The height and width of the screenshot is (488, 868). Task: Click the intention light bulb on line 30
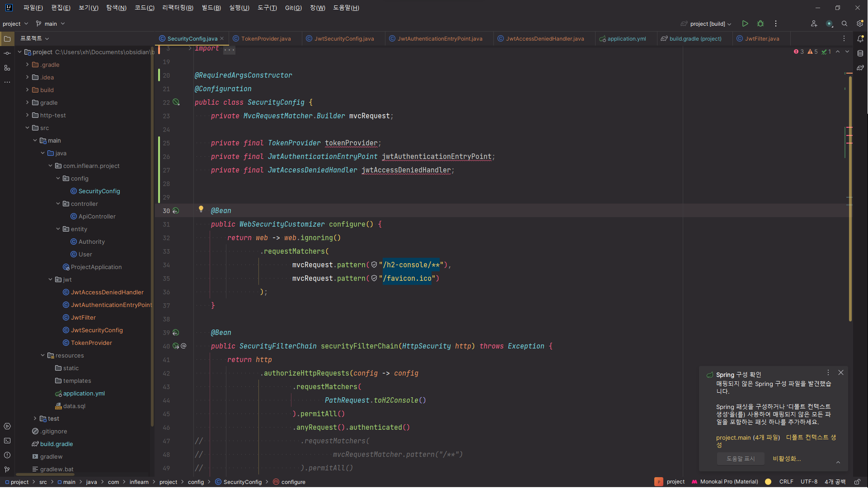(201, 209)
